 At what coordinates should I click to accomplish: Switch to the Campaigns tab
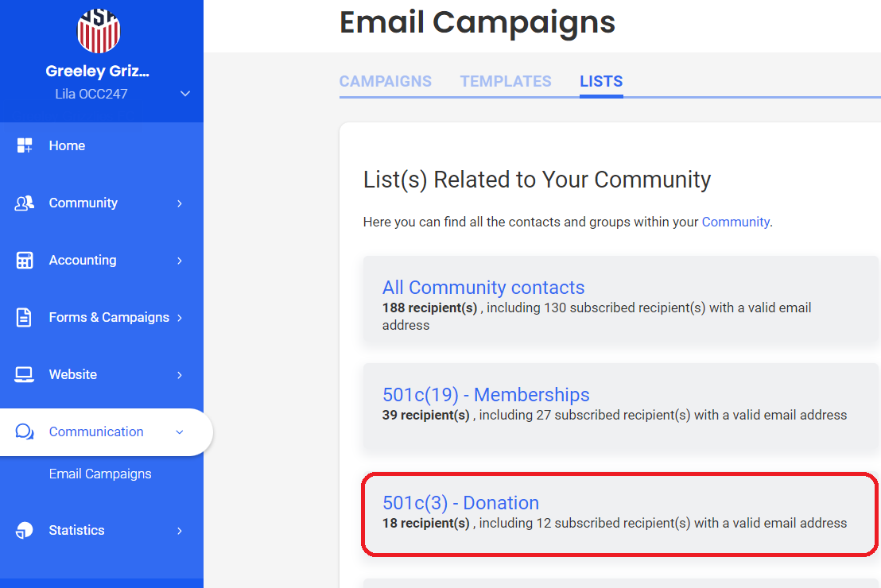(386, 81)
